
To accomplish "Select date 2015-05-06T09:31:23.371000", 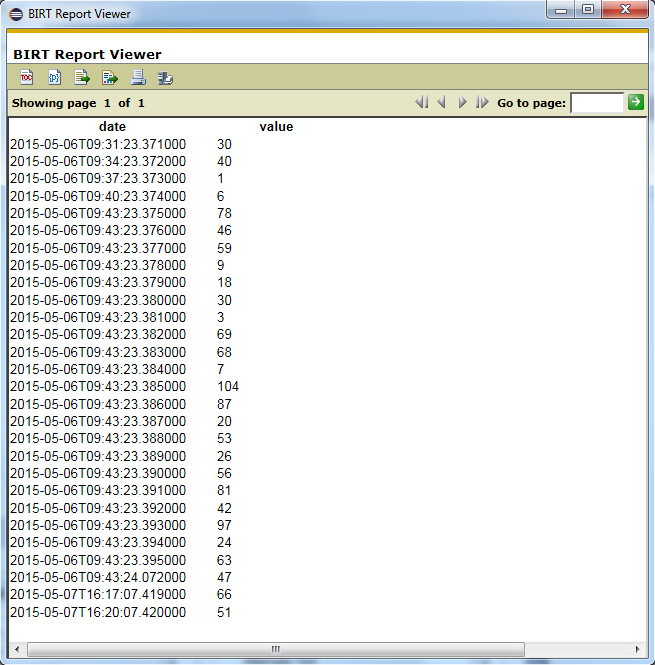I will click(x=98, y=144).
